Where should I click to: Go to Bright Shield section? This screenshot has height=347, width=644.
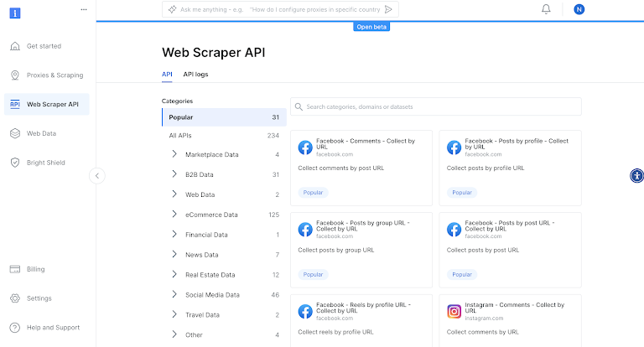[x=48, y=162]
